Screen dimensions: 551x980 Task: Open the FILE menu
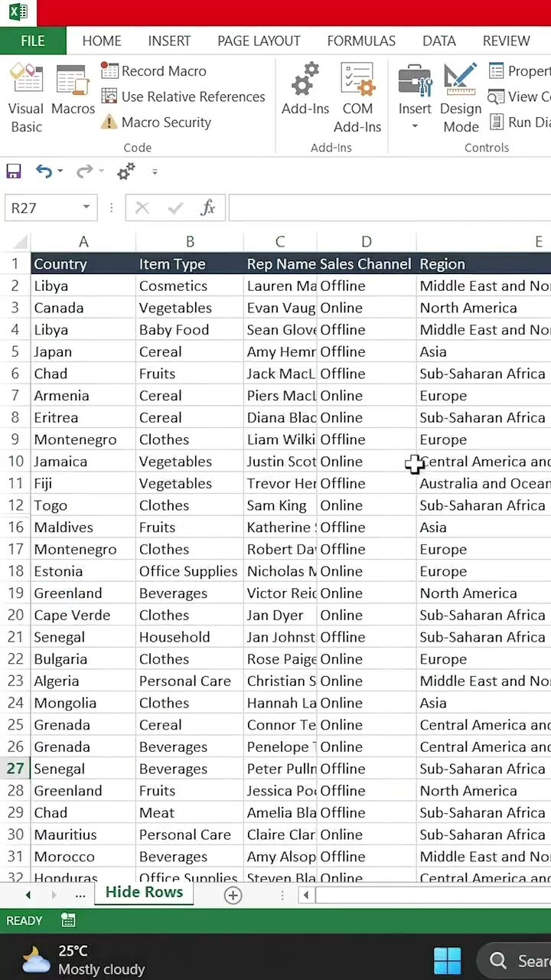(33, 41)
